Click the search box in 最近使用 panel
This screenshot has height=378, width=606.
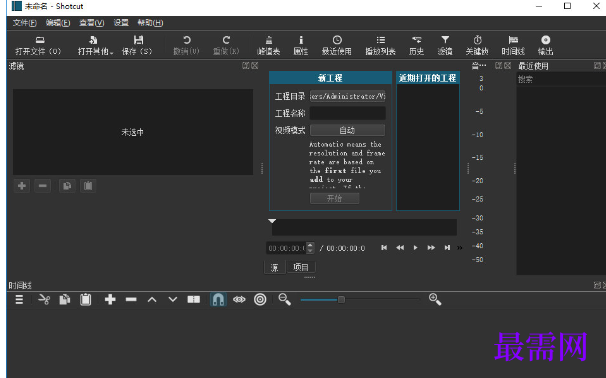pyautogui.click(x=561, y=79)
